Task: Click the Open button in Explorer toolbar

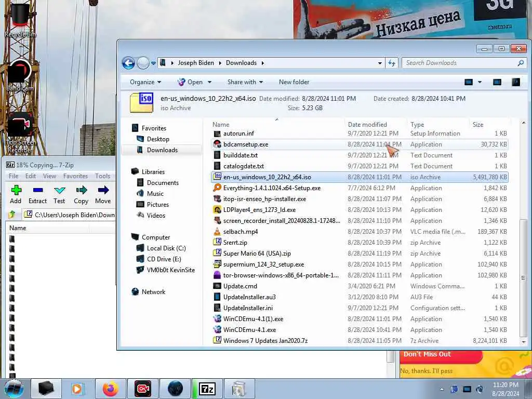Action: click(190, 82)
